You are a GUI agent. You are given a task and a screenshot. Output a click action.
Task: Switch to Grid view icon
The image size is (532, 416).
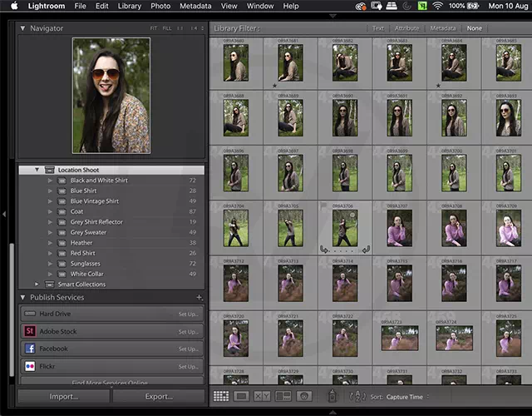[221, 396]
